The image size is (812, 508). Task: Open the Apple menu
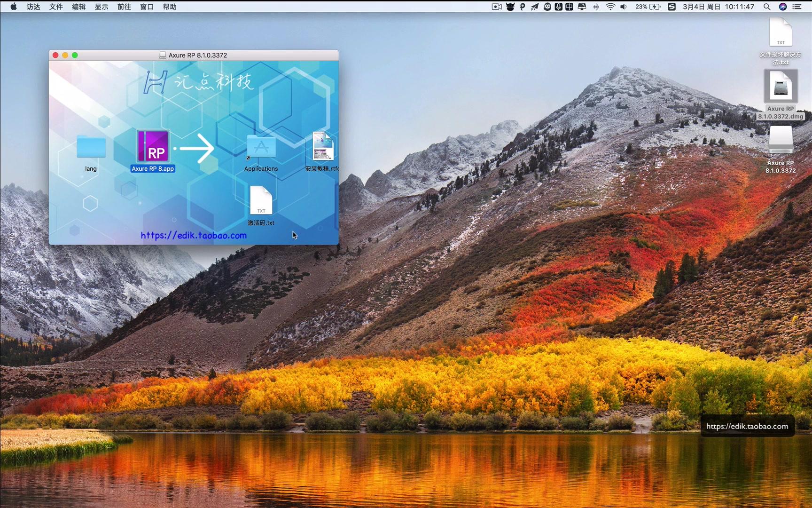[x=14, y=7]
